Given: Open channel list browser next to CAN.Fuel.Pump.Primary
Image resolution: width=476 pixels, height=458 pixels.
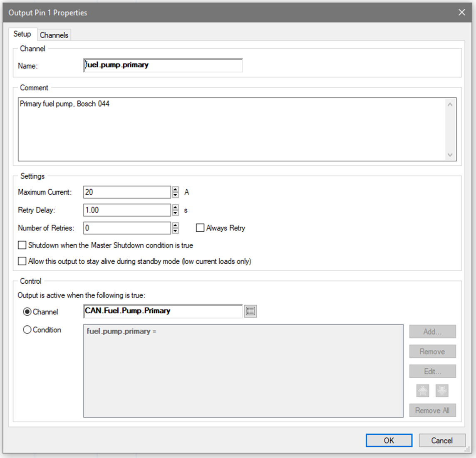Looking at the screenshot, I should click(250, 311).
